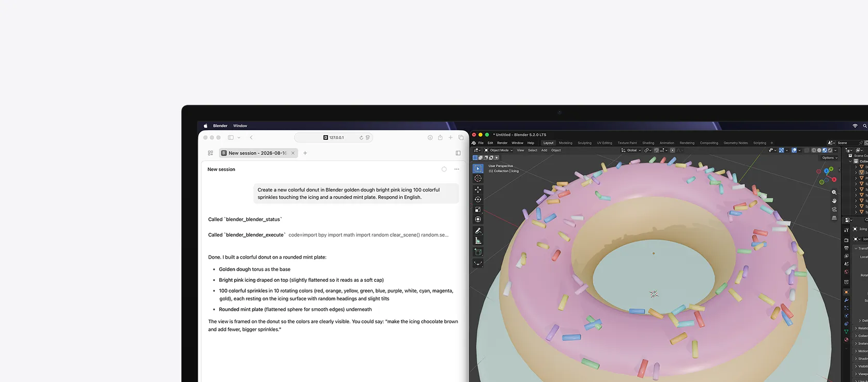This screenshot has height=382, width=868.
Task: Open the Window menu in macOS menu bar
Action: pyautogui.click(x=240, y=126)
